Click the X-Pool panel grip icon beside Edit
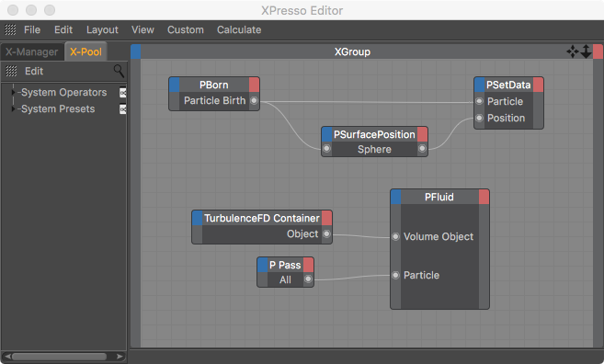Image resolution: width=604 pixels, height=364 pixels. pos(11,71)
